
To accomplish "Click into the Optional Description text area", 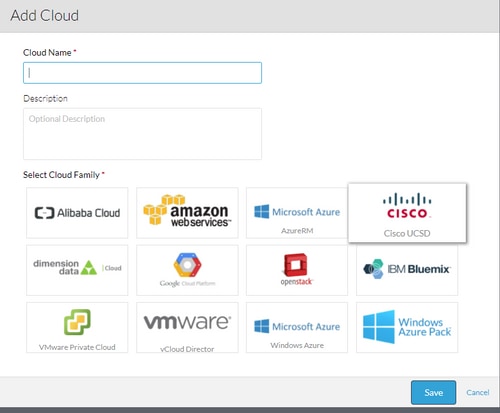I will (142, 134).
